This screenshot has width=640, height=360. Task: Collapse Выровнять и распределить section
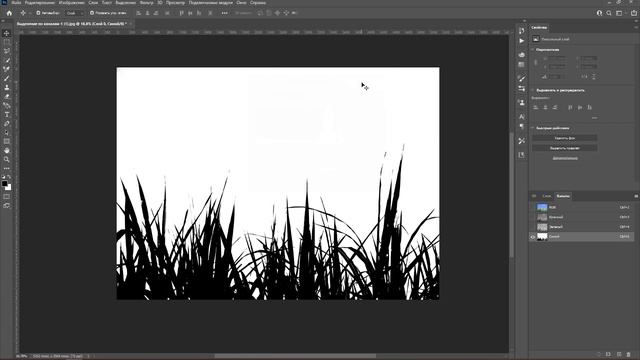click(532, 90)
